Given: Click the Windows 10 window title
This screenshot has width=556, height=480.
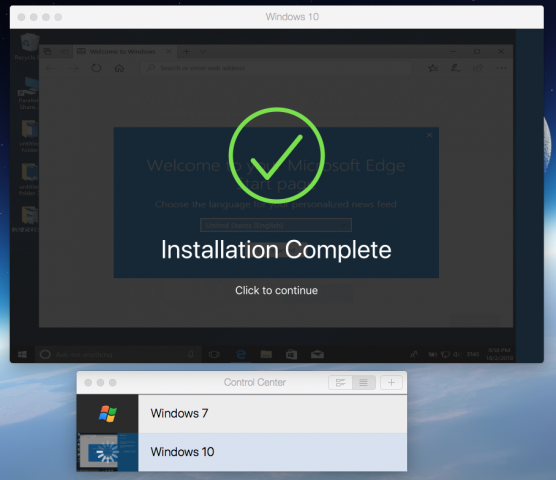Looking at the screenshot, I should (292, 17).
